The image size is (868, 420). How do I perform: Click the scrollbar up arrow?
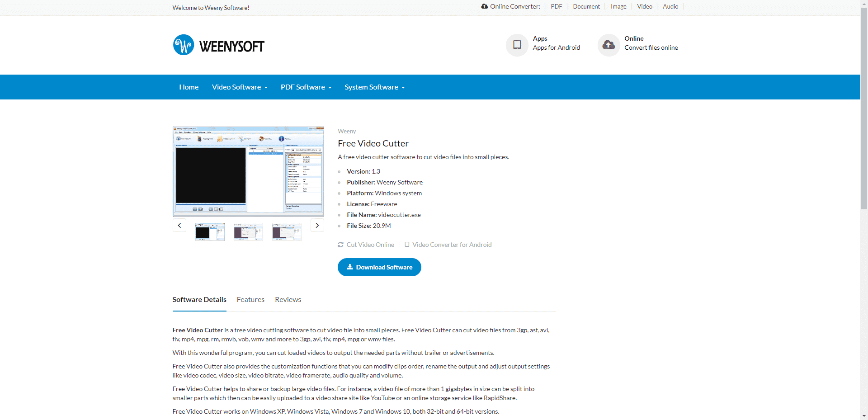[x=864, y=4]
